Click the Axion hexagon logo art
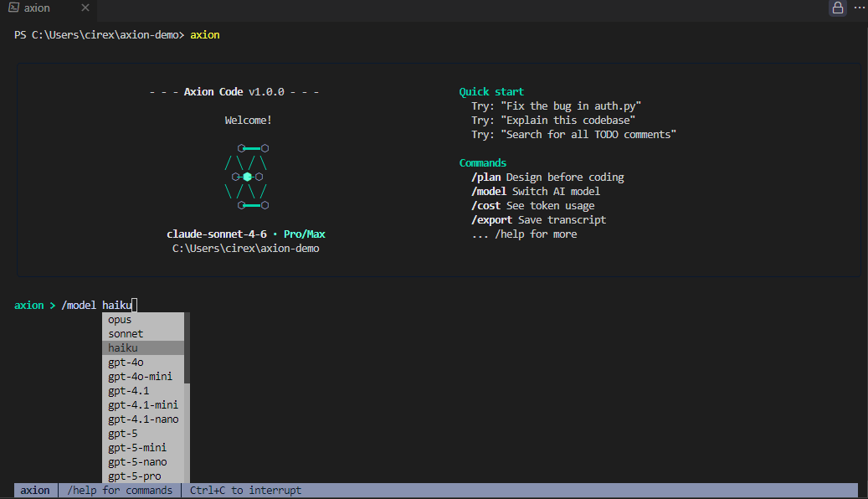The image size is (868, 499). click(x=246, y=177)
